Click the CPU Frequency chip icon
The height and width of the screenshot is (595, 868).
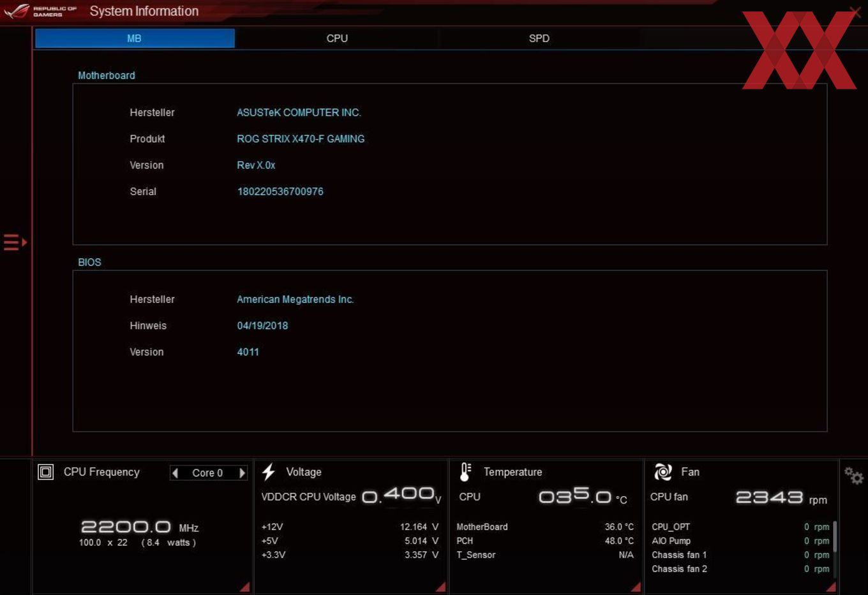[x=46, y=472]
